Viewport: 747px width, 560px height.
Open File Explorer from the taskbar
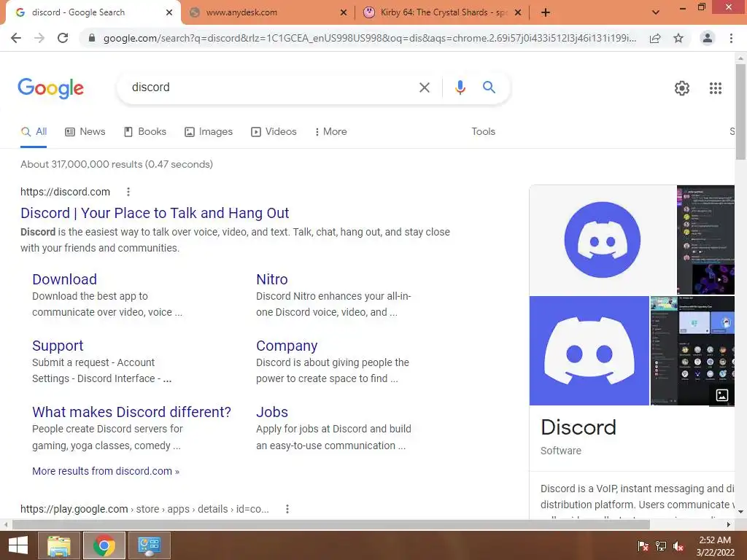(x=58, y=545)
